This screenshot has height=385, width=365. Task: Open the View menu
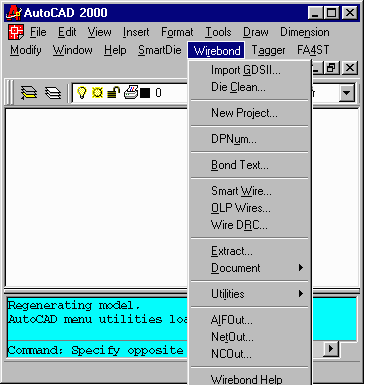point(99,32)
